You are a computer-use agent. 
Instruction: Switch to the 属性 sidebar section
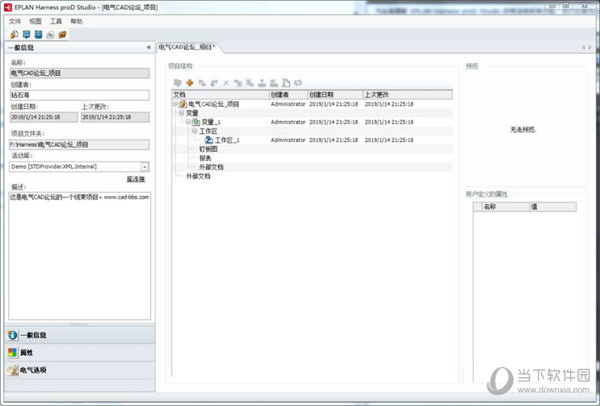click(x=80, y=352)
